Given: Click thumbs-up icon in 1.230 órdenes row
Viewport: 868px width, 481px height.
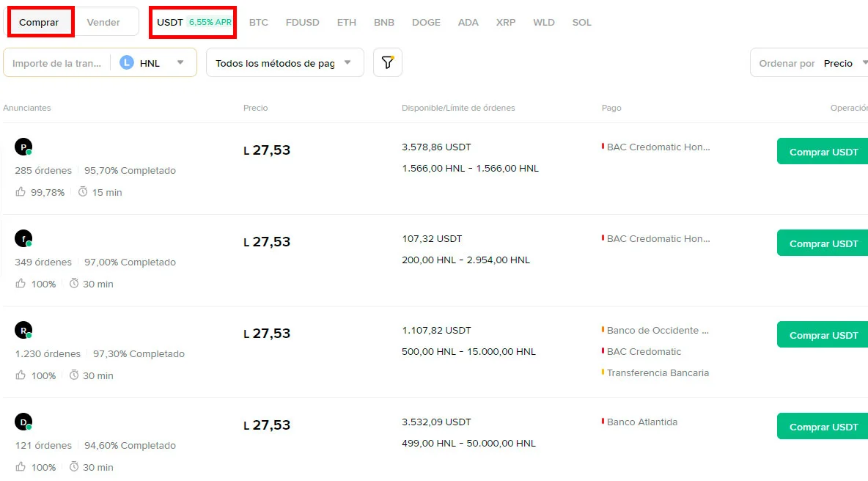Looking at the screenshot, I should coord(21,375).
